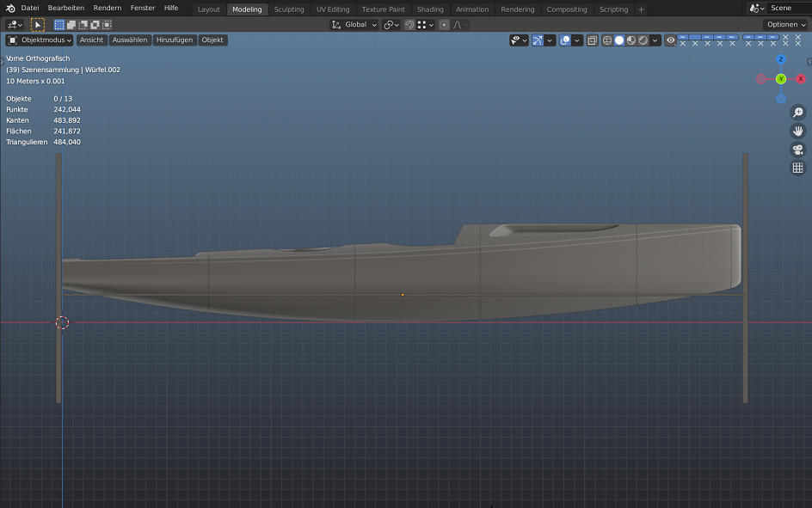Toggle snapping magnet in the header

click(409, 25)
